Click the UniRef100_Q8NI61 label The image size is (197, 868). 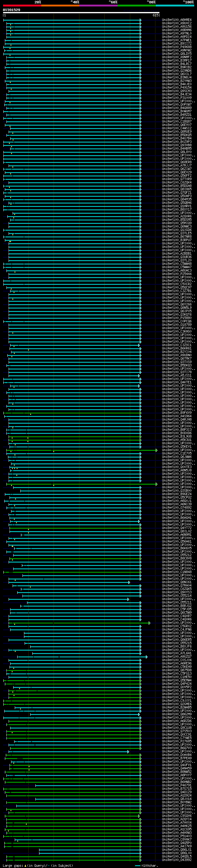[176, 582]
